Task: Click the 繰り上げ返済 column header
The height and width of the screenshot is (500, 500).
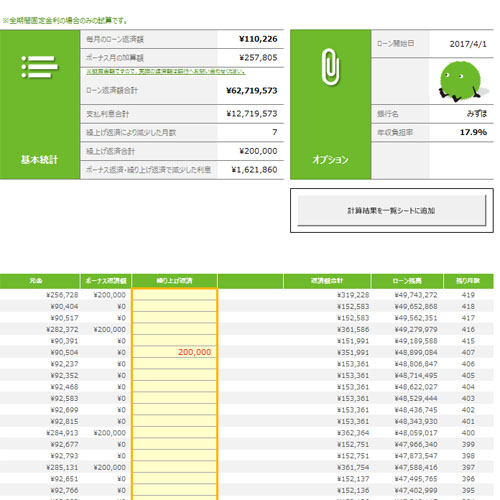Action: pos(175,281)
